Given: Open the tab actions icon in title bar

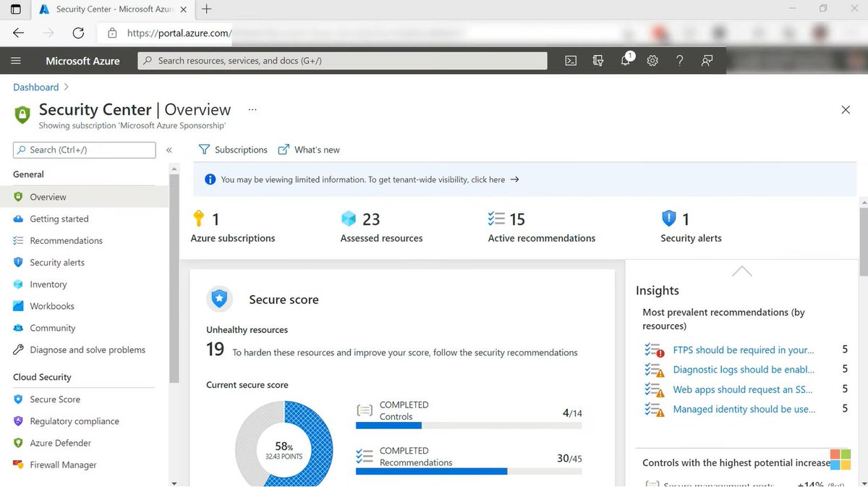Looking at the screenshot, I should pos(15,9).
